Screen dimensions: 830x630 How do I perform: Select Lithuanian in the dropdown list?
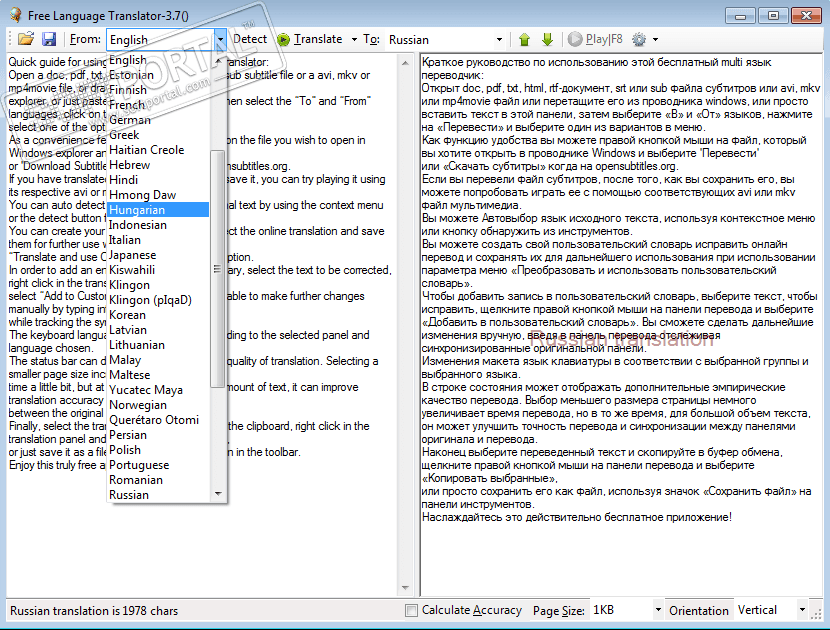coord(158,345)
